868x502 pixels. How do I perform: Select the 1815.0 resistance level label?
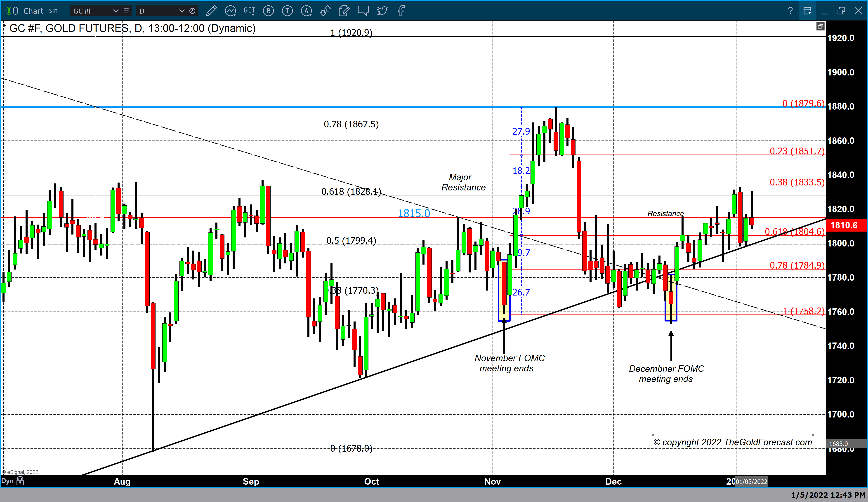pos(414,213)
